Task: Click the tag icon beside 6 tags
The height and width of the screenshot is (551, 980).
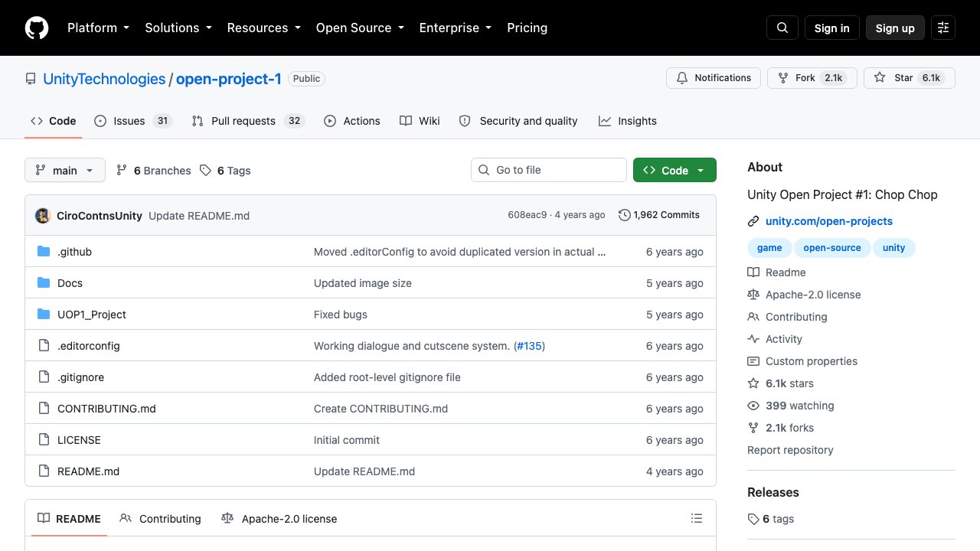Action: coord(753,519)
